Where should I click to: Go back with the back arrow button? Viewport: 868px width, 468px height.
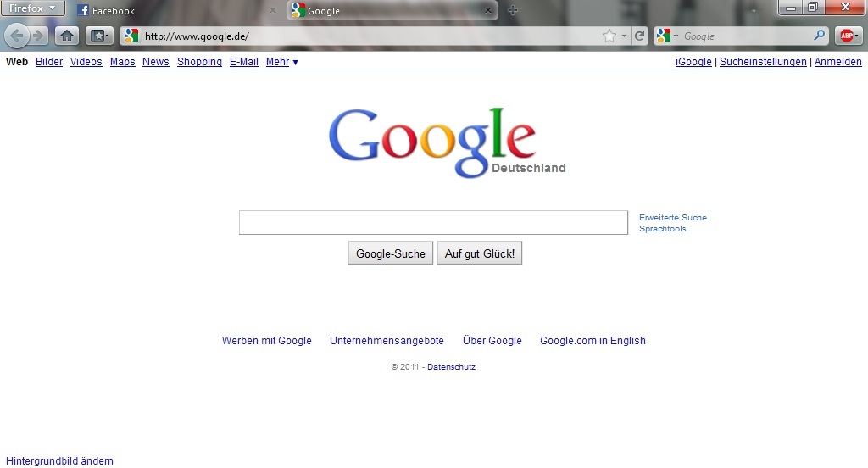click(17, 36)
